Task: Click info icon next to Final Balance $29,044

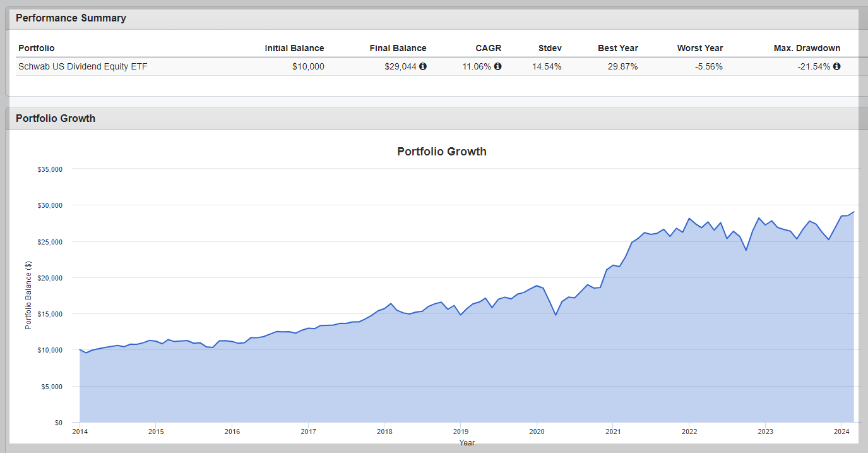Action: point(423,66)
